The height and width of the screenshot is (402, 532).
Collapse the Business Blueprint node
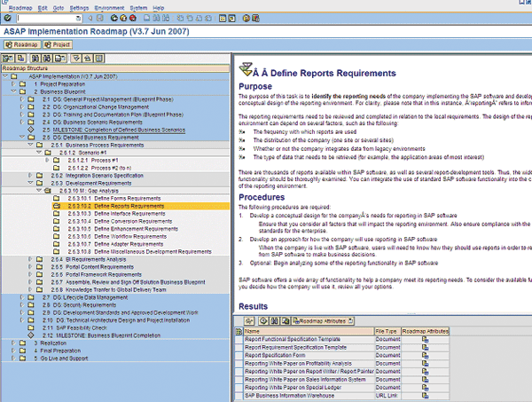(x=14, y=91)
